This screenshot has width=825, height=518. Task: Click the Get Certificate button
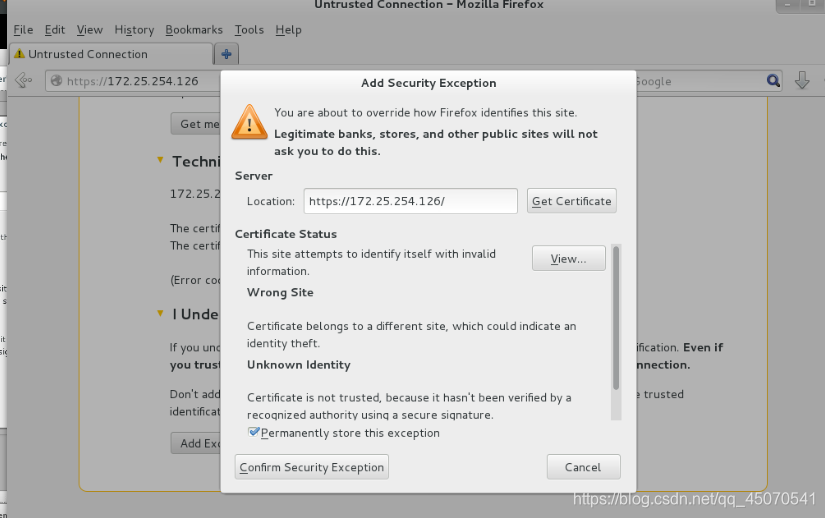coord(571,201)
